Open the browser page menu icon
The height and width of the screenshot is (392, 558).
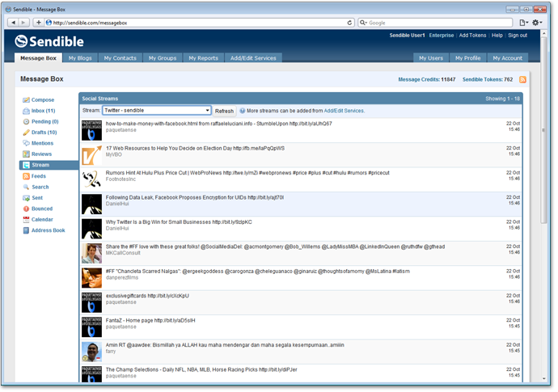point(523,23)
